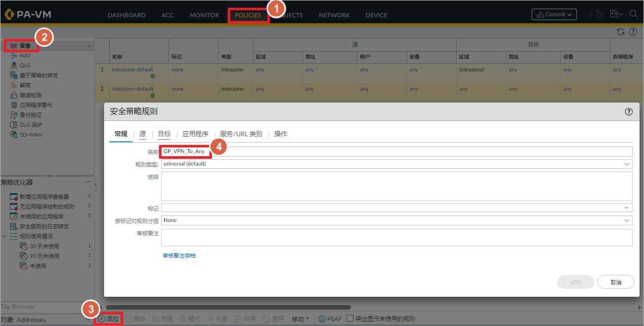Open the 移动 (move) dropdown menu

(x=300, y=319)
